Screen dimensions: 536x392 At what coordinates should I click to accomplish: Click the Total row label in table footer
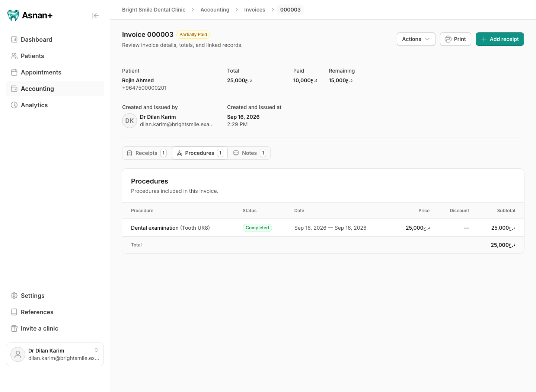click(x=136, y=245)
